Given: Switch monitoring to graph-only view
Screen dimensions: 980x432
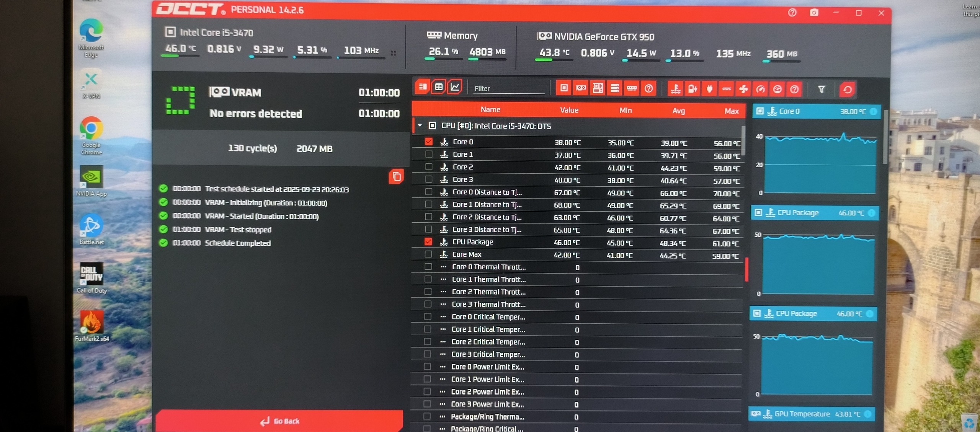Looking at the screenshot, I should click(455, 87).
